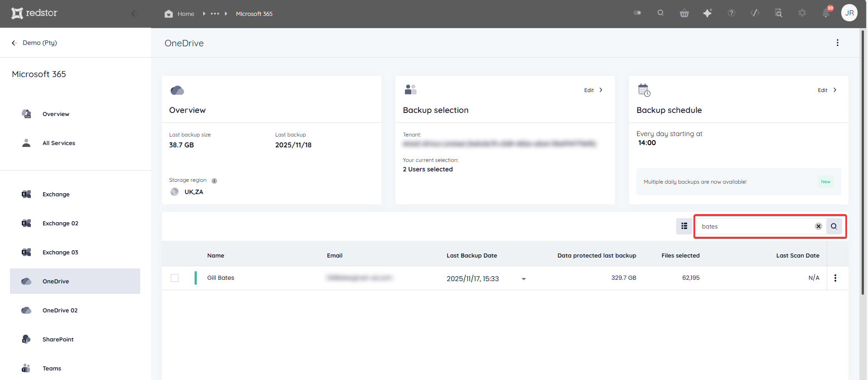Click the Backup selection users icon
This screenshot has width=868, height=380.
click(410, 89)
